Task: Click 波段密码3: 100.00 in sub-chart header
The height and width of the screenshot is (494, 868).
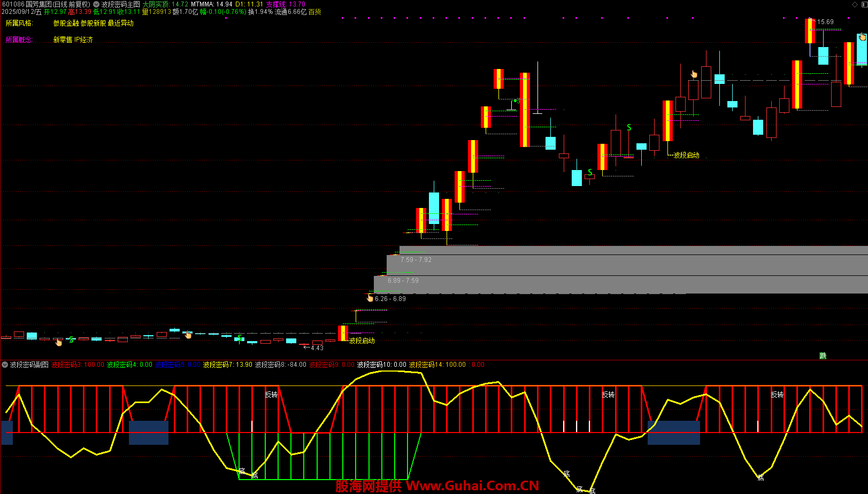Action: pos(78,365)
